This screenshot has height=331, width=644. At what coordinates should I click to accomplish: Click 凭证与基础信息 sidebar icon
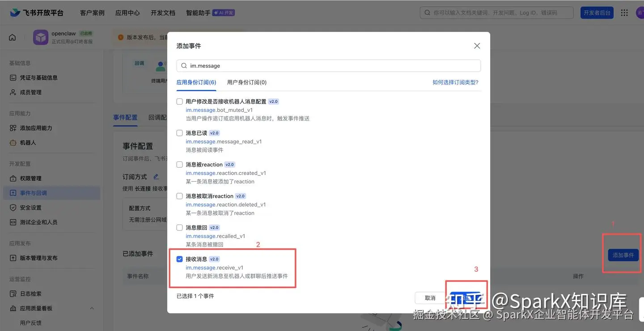(x=13, y=78)
